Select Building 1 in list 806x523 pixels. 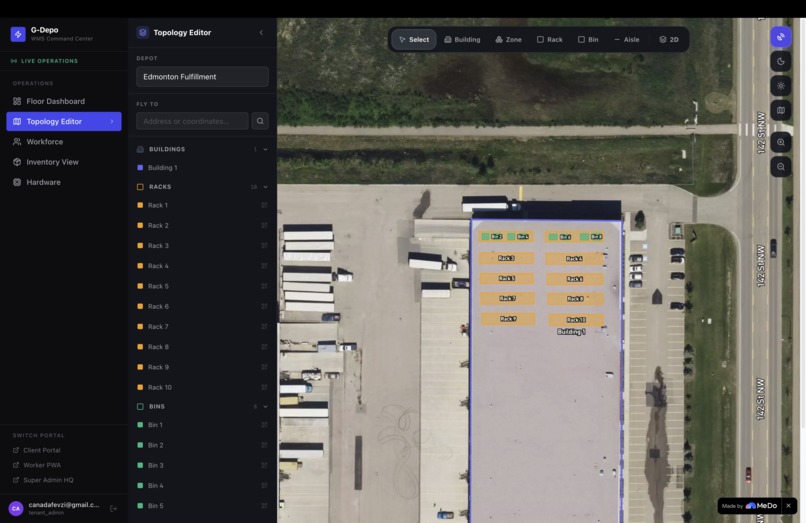(x=202, y=168)
